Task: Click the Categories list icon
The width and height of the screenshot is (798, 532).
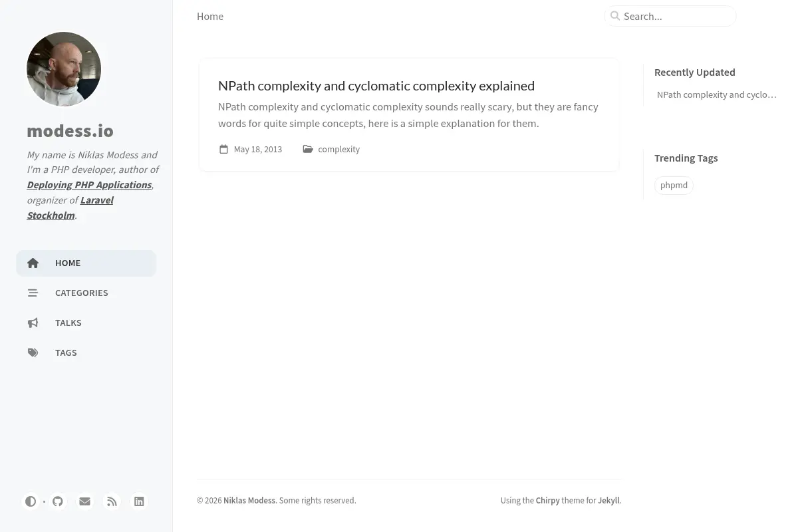Action: 33,293
